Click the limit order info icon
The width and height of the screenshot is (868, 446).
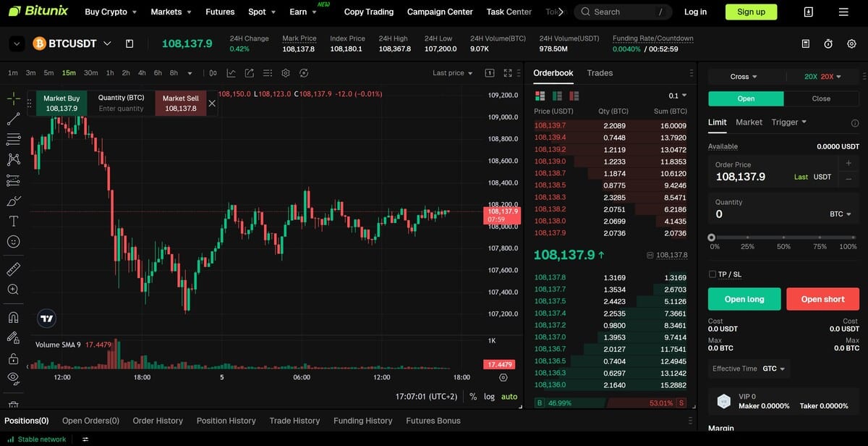[x=855, y=123]
